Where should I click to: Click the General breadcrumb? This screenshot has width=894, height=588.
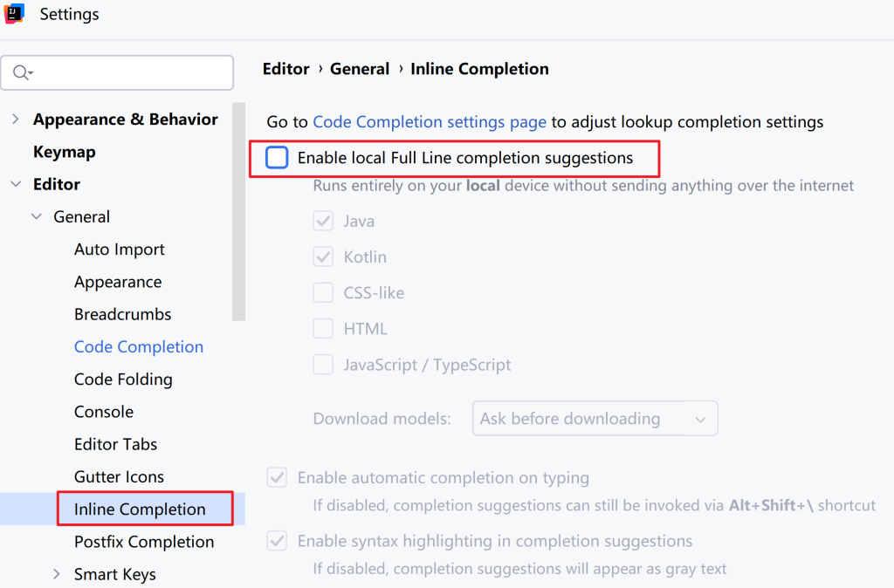coord(360,69)
